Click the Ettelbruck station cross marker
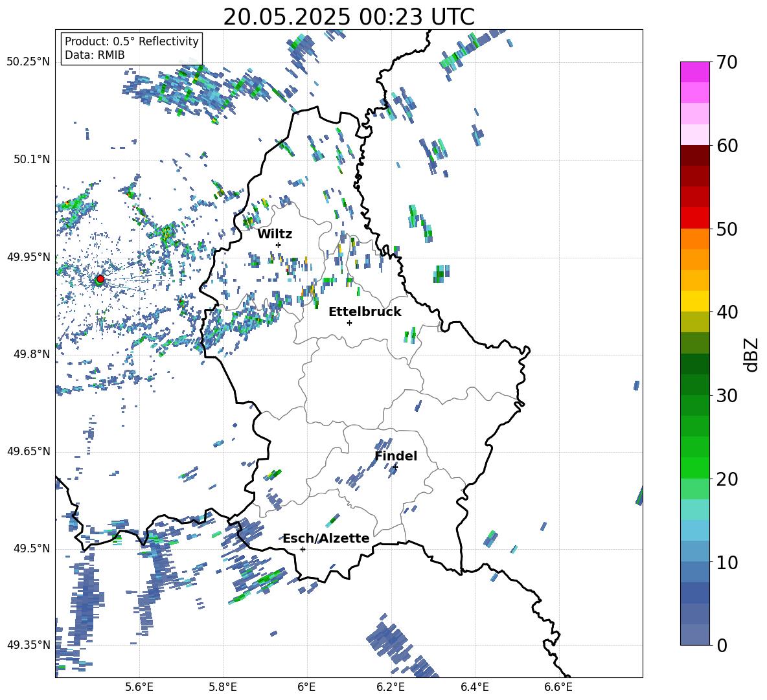The width and height of the screenshot is (767, 700). point(349,322)
